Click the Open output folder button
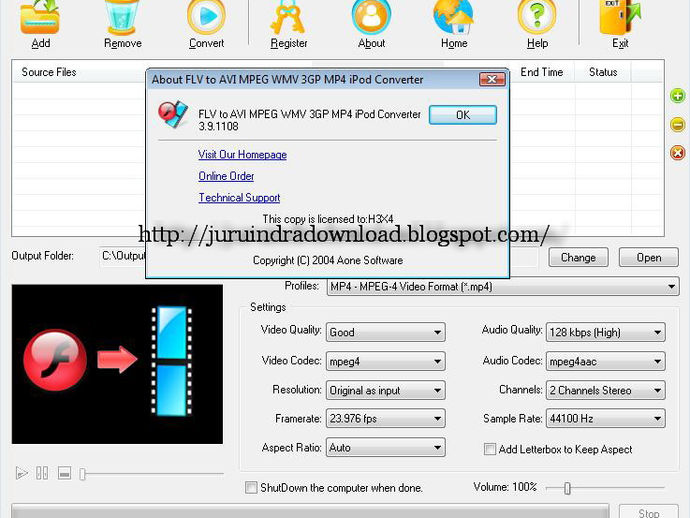Image resolution: width=690 pixels, height=518 pixels. point(649,257)
